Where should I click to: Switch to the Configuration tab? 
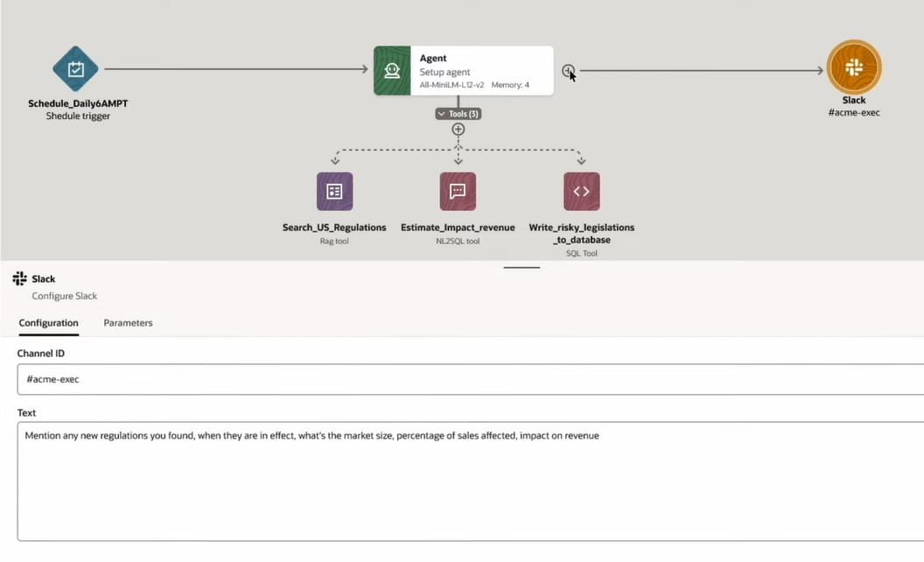[x=48, y=323]
